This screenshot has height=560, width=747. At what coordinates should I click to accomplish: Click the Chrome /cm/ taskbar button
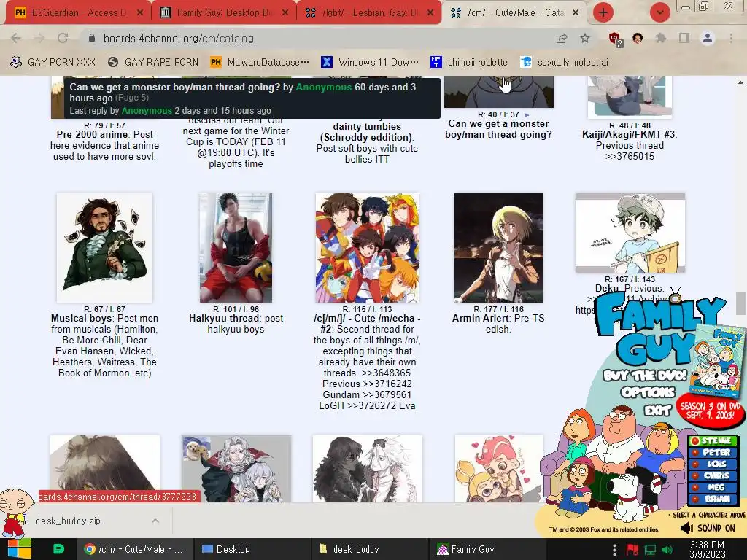click(133, 549)
